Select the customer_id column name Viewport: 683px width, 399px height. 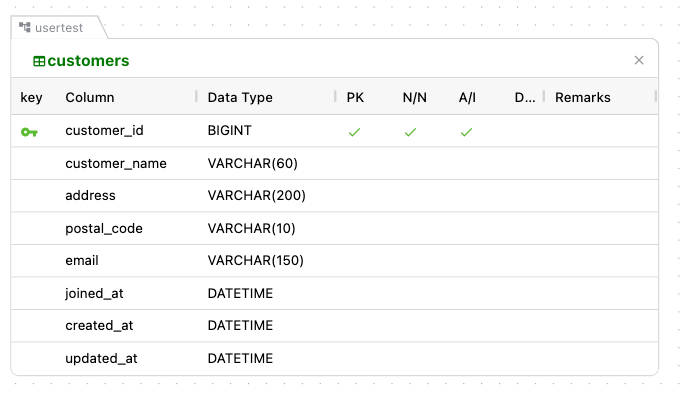(105, 130)
